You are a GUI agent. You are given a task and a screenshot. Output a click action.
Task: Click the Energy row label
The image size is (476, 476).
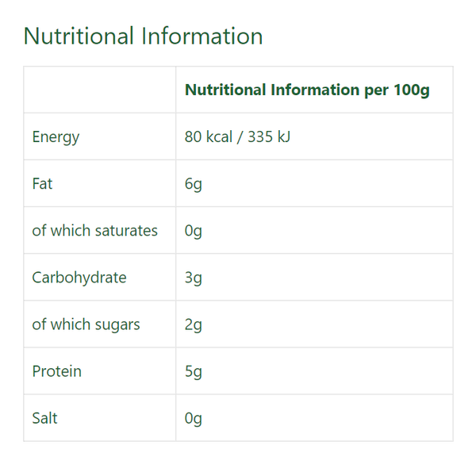pyautogui.click(x=56, y=137)
